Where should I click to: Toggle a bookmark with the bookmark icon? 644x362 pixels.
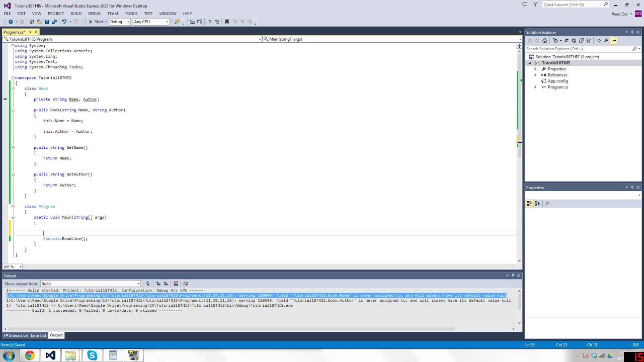tap(227, 22)
